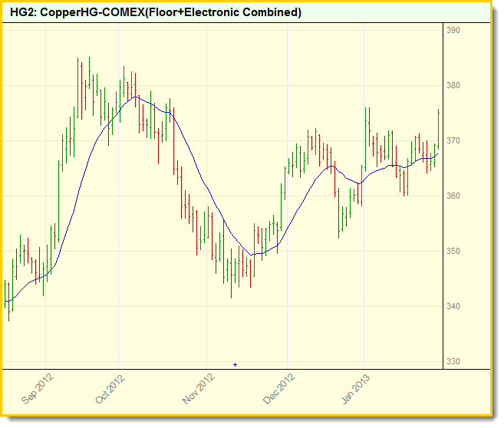This screenshot has height=428, width=504.
Task: Click the moving average line's right end
Action: [x=439, y=153]
